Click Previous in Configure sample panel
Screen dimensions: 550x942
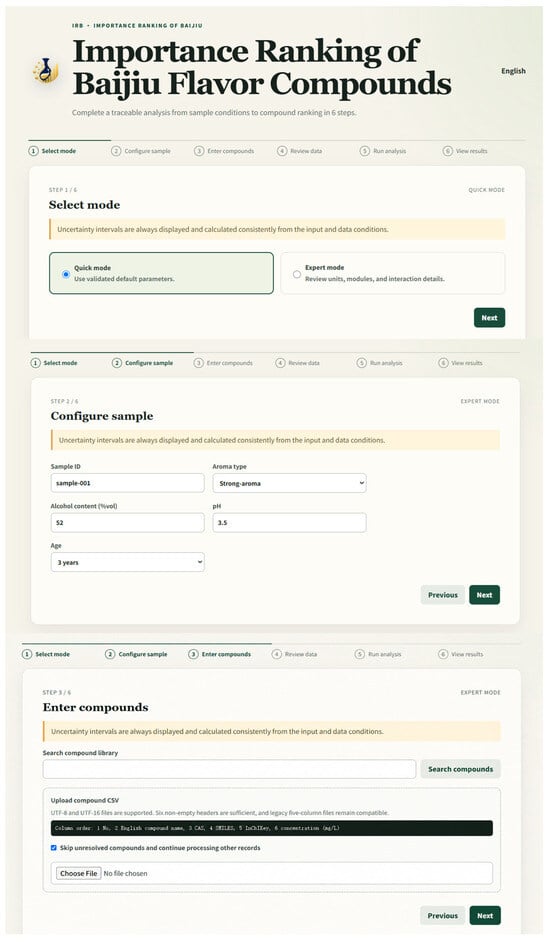443,595
